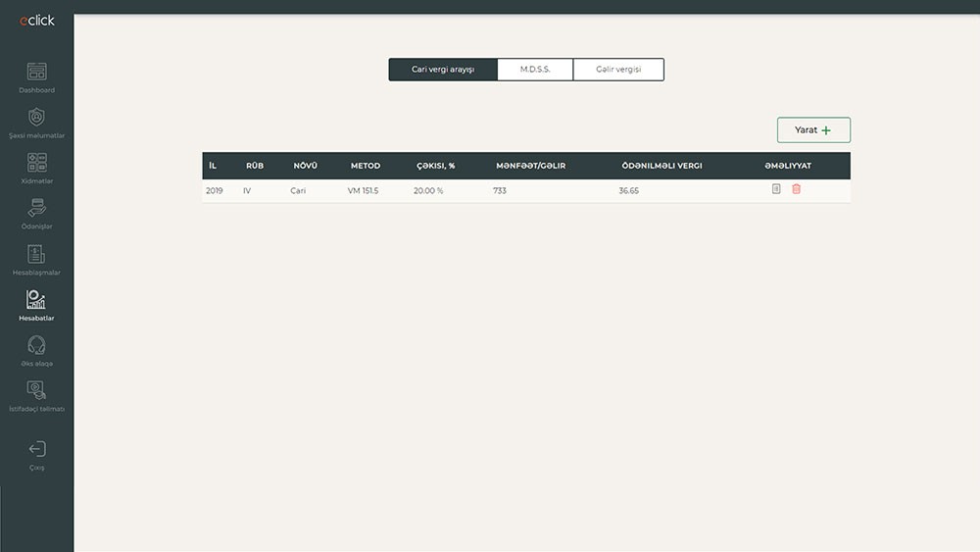Open the Xidmətlər section
The height and width of the screenshot is (552, 980).
36,163
